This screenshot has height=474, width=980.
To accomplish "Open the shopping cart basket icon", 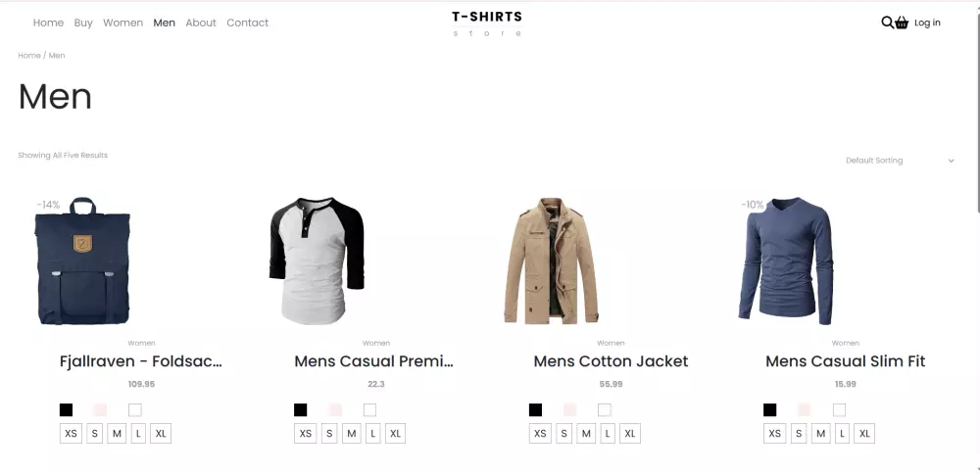I will [902, 23].
